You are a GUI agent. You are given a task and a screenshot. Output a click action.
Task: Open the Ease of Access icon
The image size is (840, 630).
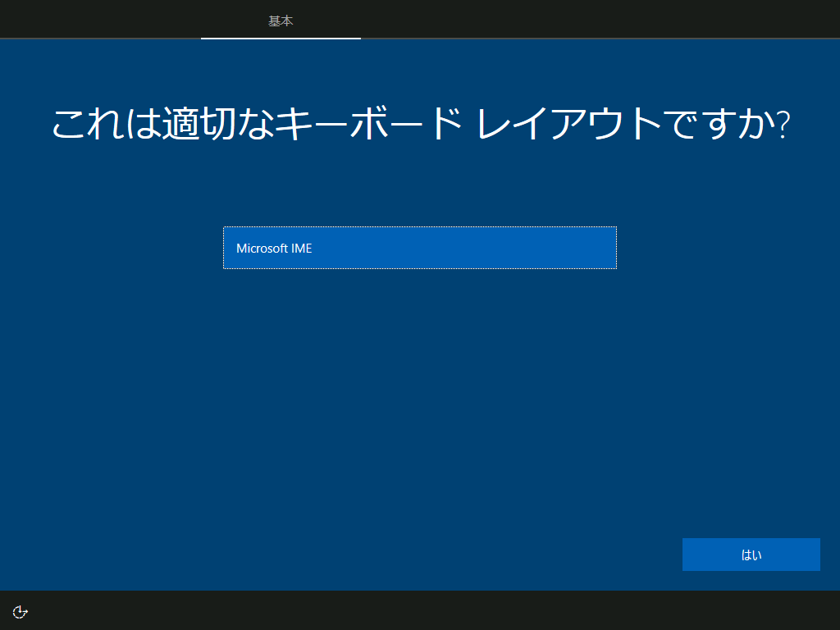pos(20,611)
